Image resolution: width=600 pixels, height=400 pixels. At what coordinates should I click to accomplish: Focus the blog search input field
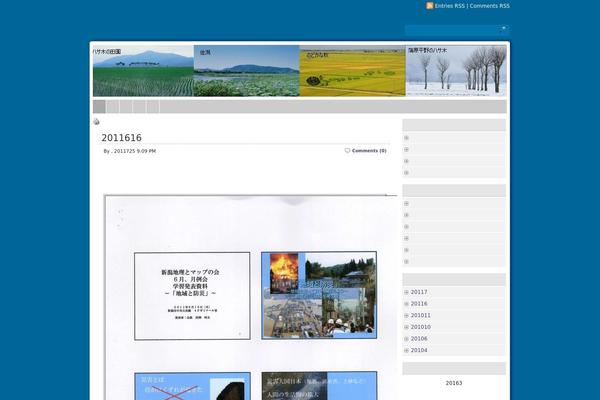pos(453,29)
